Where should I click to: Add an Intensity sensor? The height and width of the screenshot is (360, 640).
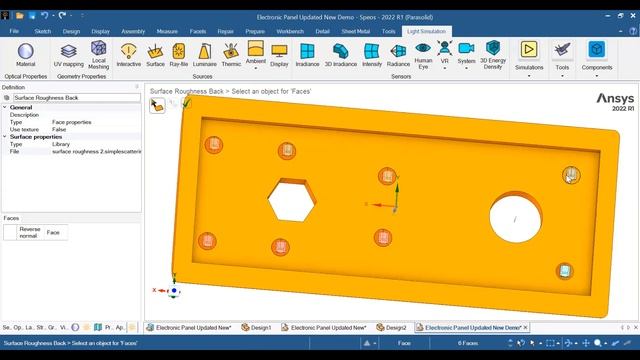tap(372, 55)
